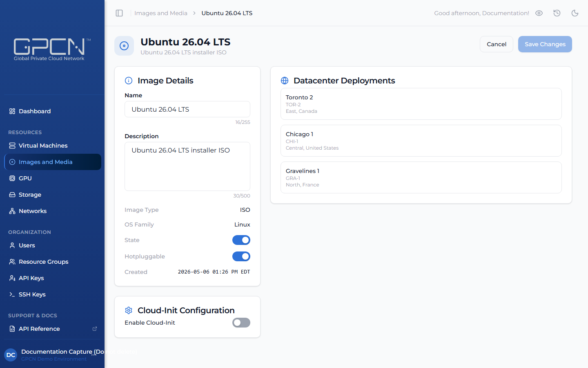Click the Image Details info icon
Viewport: 588px width, 368px height.
pos(129,81)
